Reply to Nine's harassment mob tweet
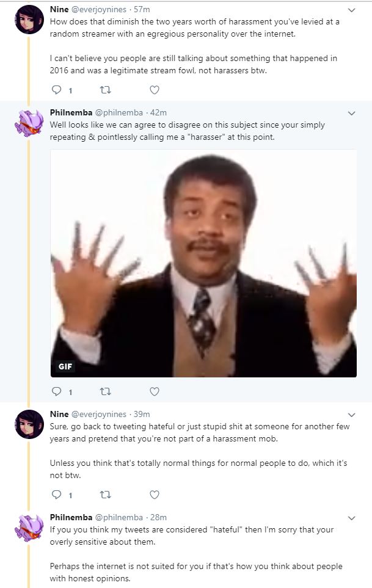The image size is (372, 588). pyautogui.click(x=57, y=495)
